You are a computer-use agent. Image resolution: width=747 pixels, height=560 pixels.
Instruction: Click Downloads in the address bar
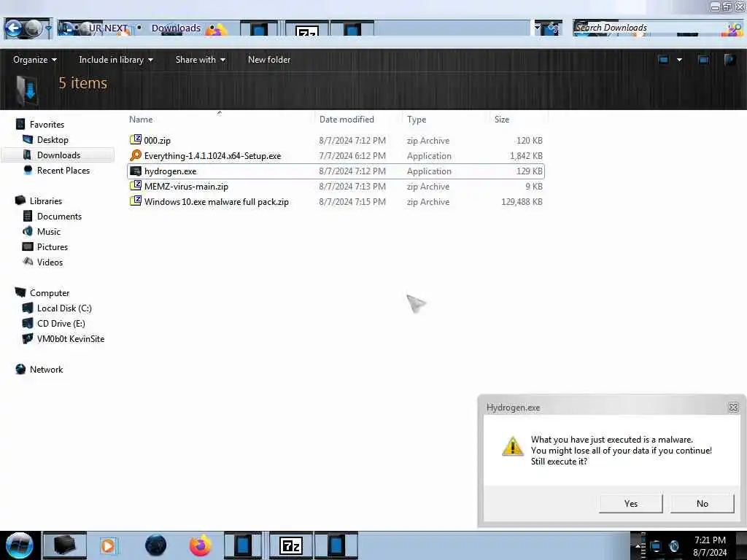click(x=176, y=28)
